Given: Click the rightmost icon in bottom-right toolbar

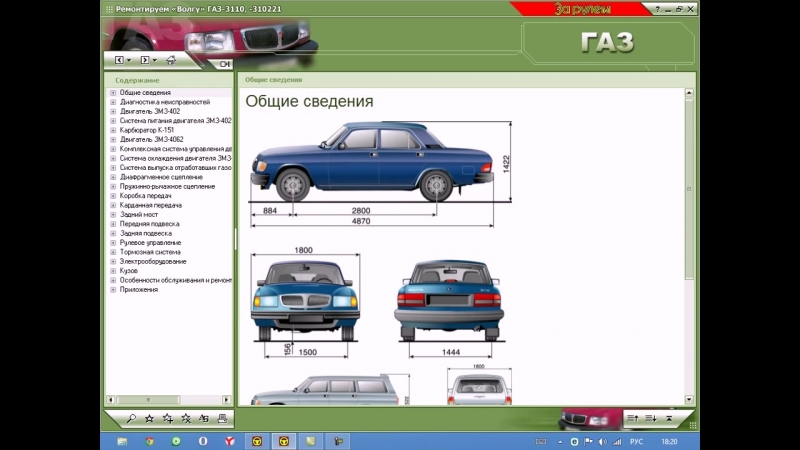Looking at the screenshot, I should (x=670, y=418).
